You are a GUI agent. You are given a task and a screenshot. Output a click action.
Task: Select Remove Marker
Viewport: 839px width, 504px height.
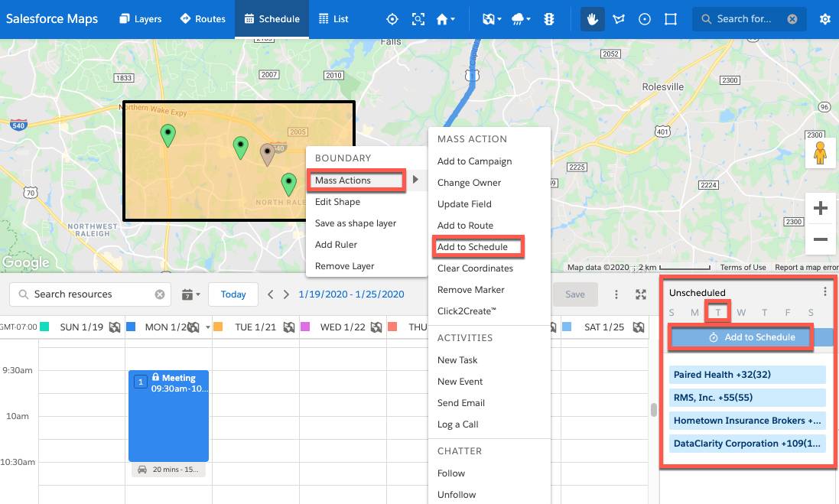point(471,289)
